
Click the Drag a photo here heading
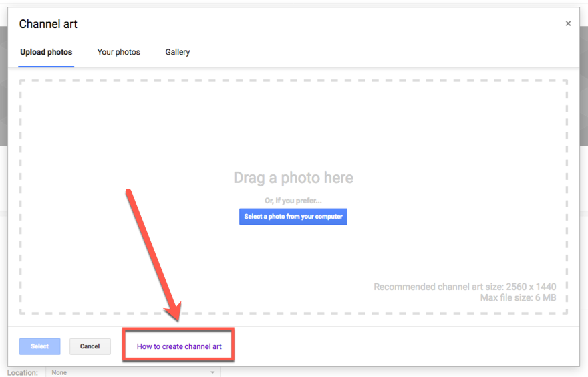point(293,178)
